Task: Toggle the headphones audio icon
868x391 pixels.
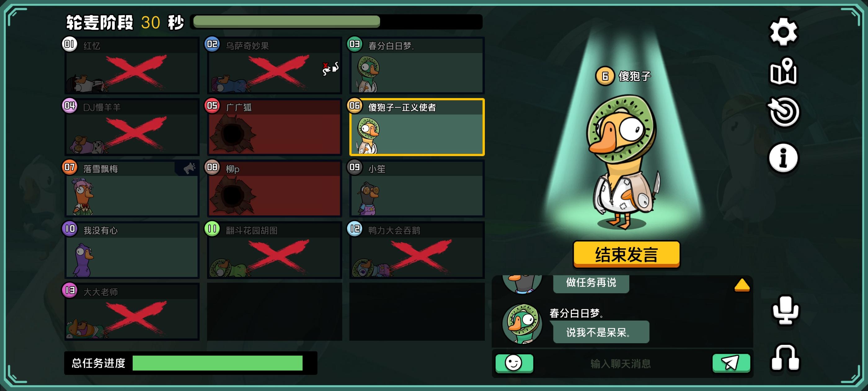Action: point(785,358)
